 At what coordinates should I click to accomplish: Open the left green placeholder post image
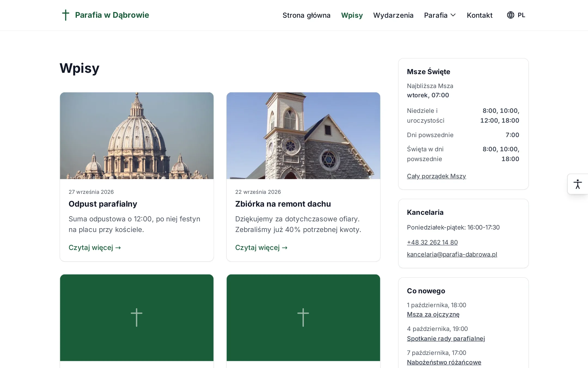(137, 318)
